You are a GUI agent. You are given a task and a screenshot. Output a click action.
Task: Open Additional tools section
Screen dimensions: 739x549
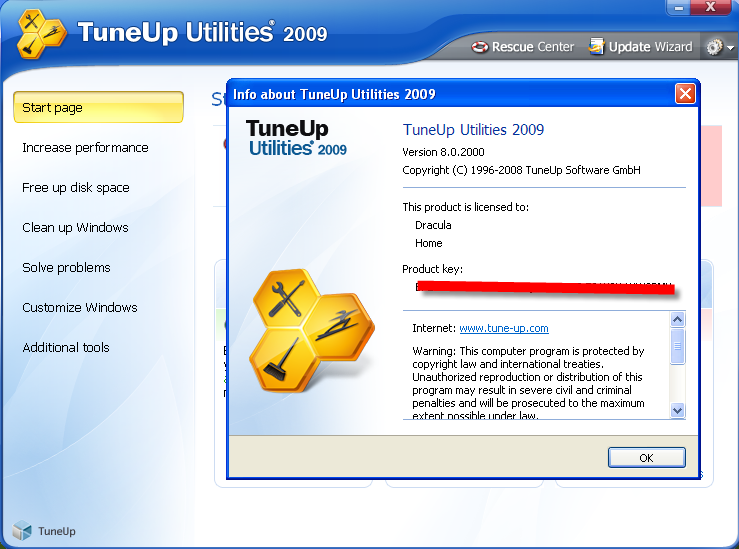66,348
